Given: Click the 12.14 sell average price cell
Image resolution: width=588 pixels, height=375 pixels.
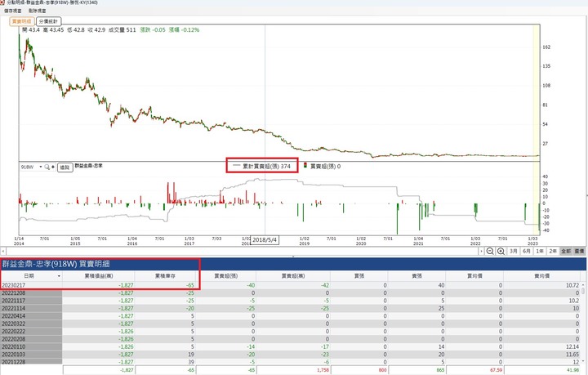Looking at the screenshot, I should tap(542, 347).
